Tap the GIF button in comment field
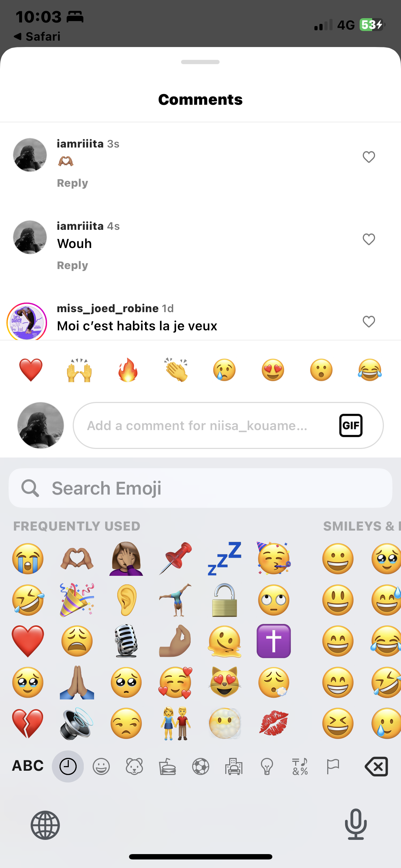Image resolution: width=401 pixels, height=868 pixels. [351, 425]
